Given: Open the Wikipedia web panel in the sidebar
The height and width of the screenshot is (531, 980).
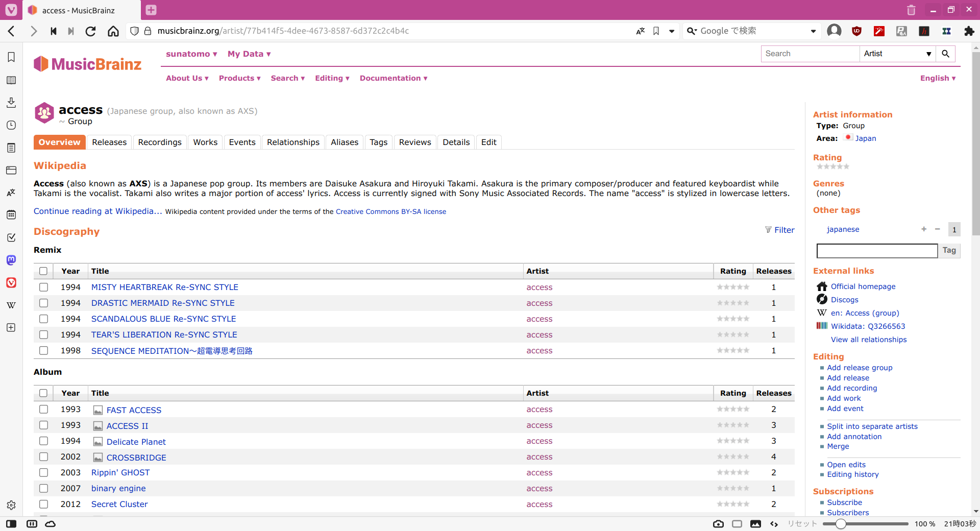Looking at the screenshot, I should (x=11, y=305).
